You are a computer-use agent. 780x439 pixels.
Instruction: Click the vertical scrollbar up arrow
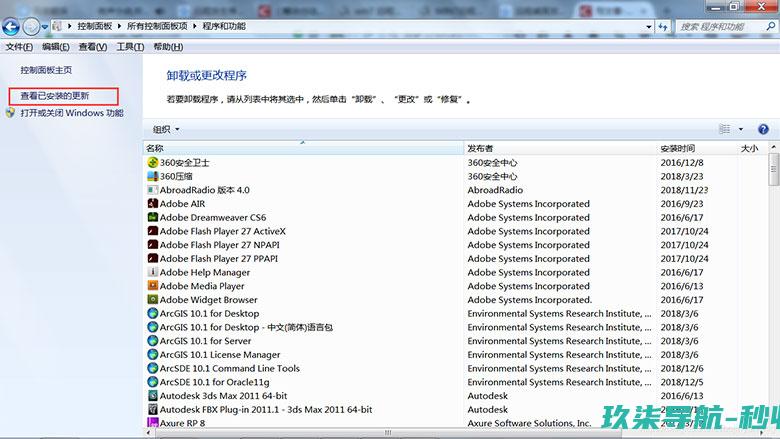(774, 147)
